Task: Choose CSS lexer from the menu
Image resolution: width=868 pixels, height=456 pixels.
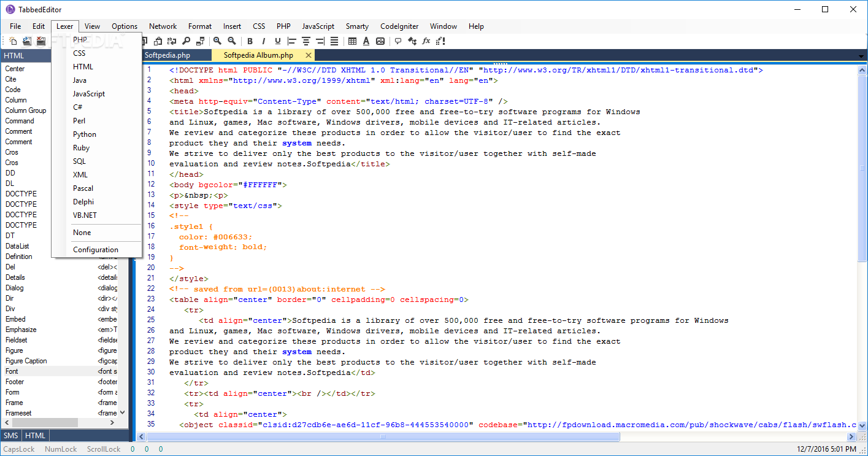Action: (x=98, y=53)
